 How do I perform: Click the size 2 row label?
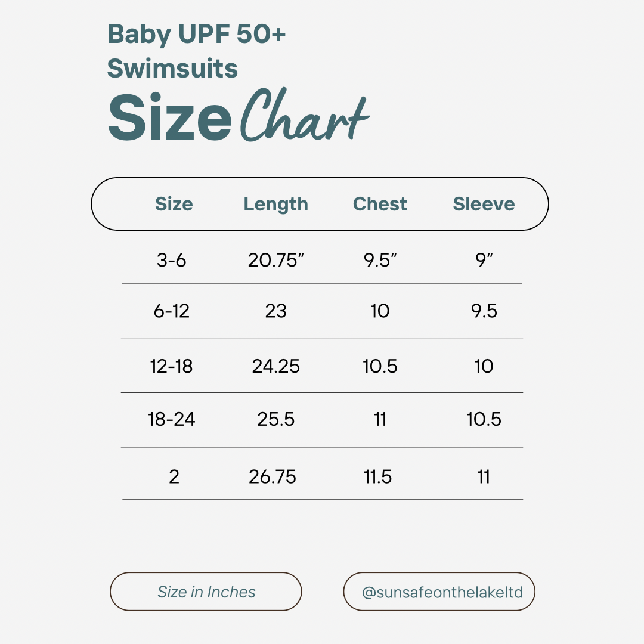click(174, 476)
